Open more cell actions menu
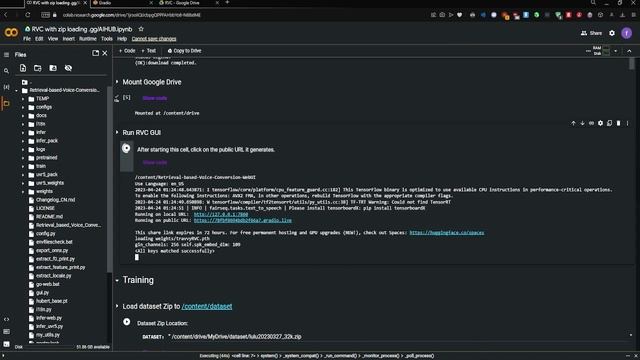This screenshot has width=640, height=360. coord(627,123)
